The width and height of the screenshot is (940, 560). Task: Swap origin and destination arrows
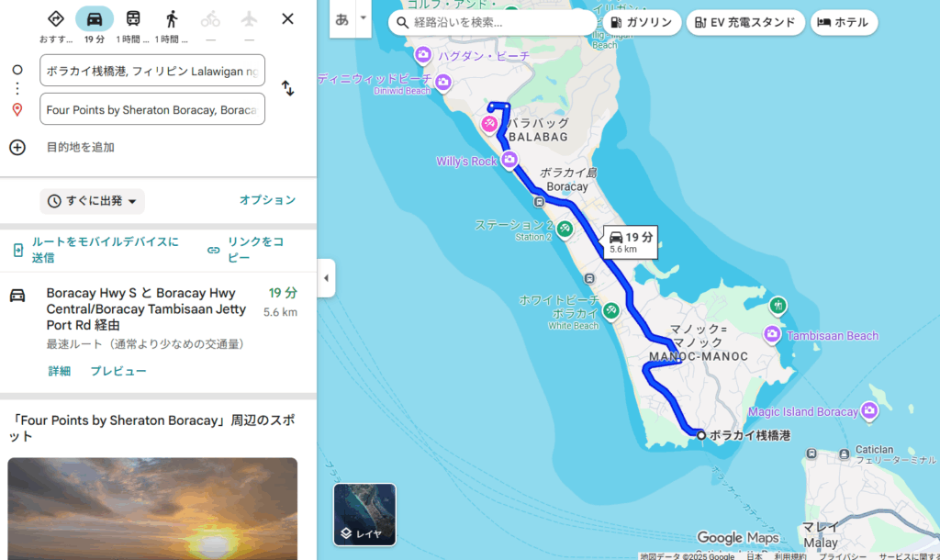click(287, 89)
